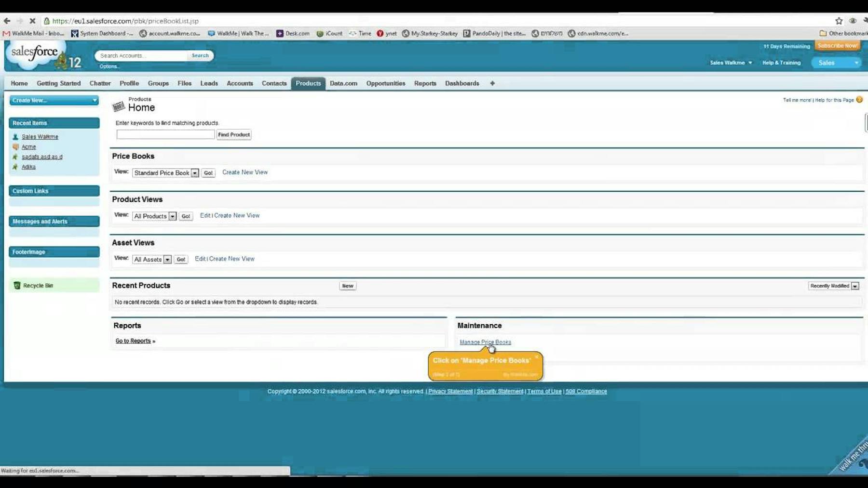Click the plus icon for all tabs
This screenshot has width=868, height=488.
[x=492, y=83]
